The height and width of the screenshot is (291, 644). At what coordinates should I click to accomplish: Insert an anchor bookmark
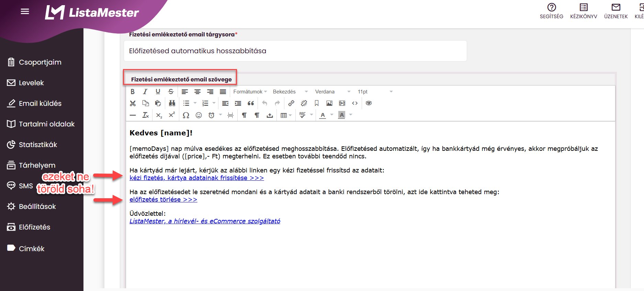(x=317, y=103)
